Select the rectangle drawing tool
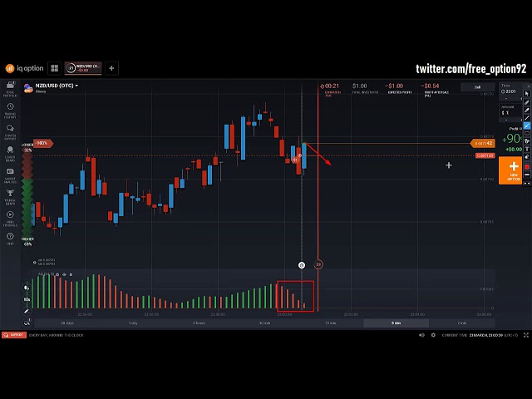 (x=527, y=133)
